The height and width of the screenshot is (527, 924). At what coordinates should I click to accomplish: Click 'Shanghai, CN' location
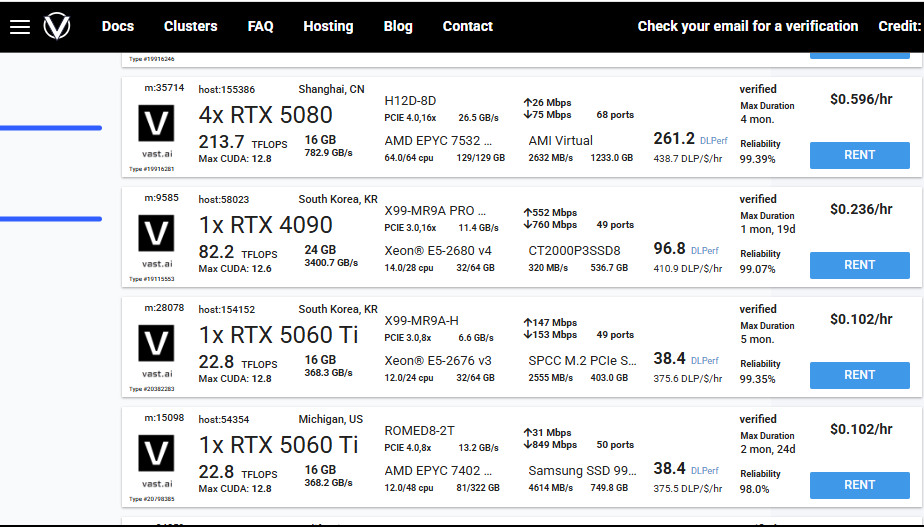click(331, 90)
